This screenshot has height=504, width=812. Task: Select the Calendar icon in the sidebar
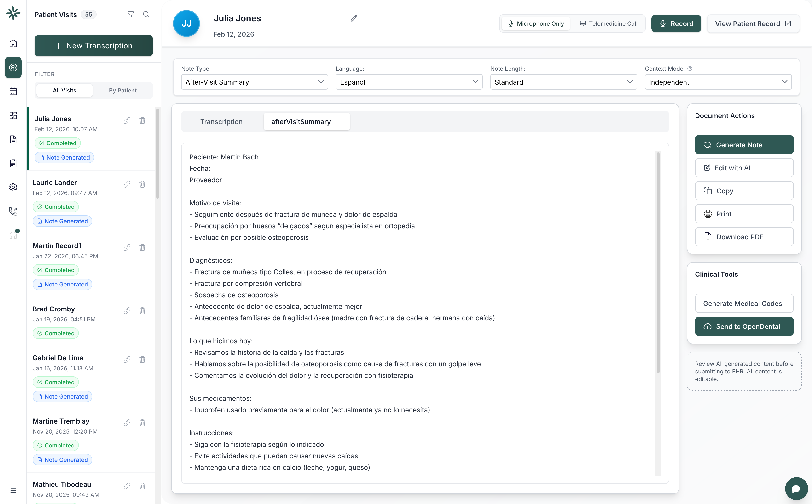point(13,91)
